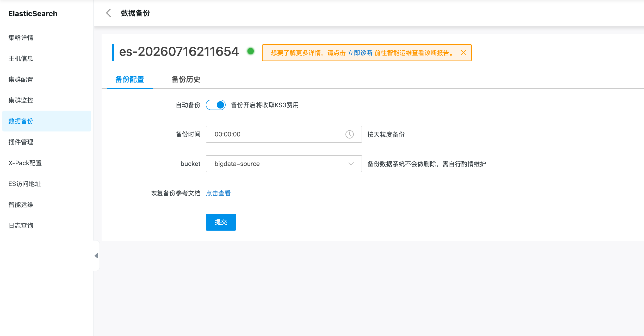Collapse the sidebar with the triangle handle
Viewport: 644px width, 336px height.
(x=96, y=256)
